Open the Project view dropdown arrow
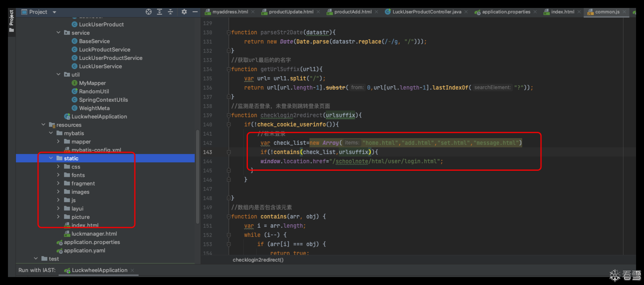This screenshot has width=644, height=285. point(54,12)
